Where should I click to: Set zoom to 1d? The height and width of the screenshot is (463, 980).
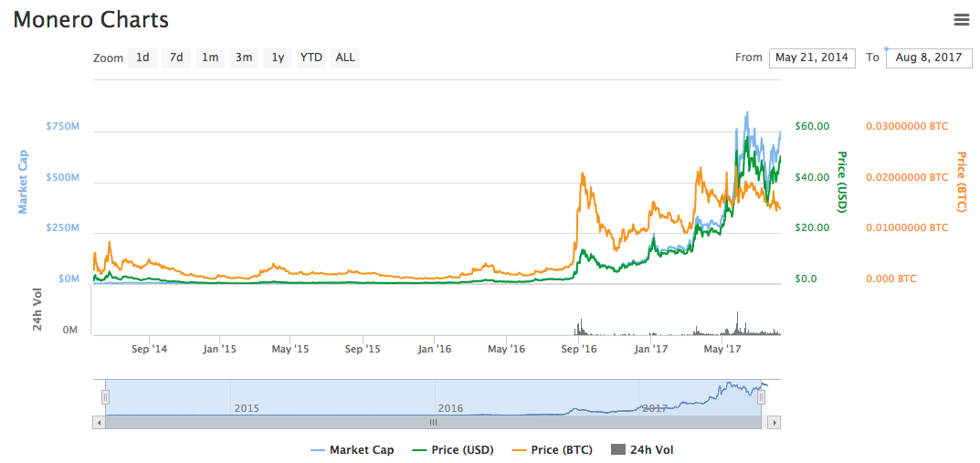142,58
